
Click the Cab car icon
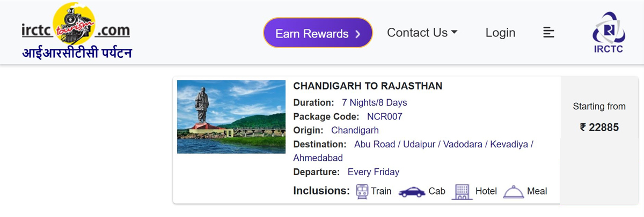point(412,192)
